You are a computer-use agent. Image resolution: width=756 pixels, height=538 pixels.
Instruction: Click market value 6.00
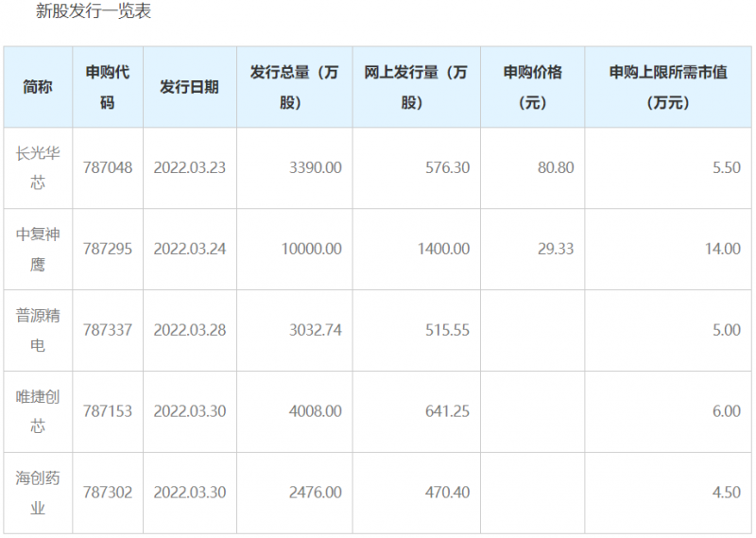tap(727, 411)
